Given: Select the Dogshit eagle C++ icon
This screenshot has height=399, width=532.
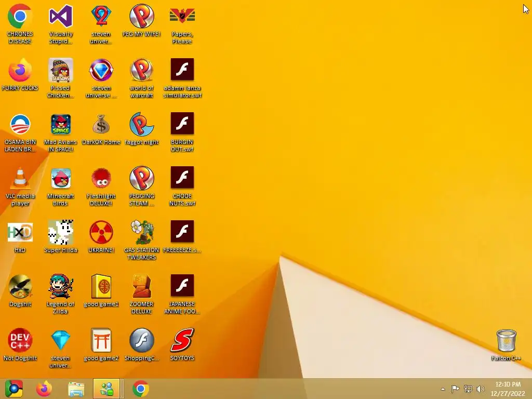Looking at the screenshot, I should (20, 291).
